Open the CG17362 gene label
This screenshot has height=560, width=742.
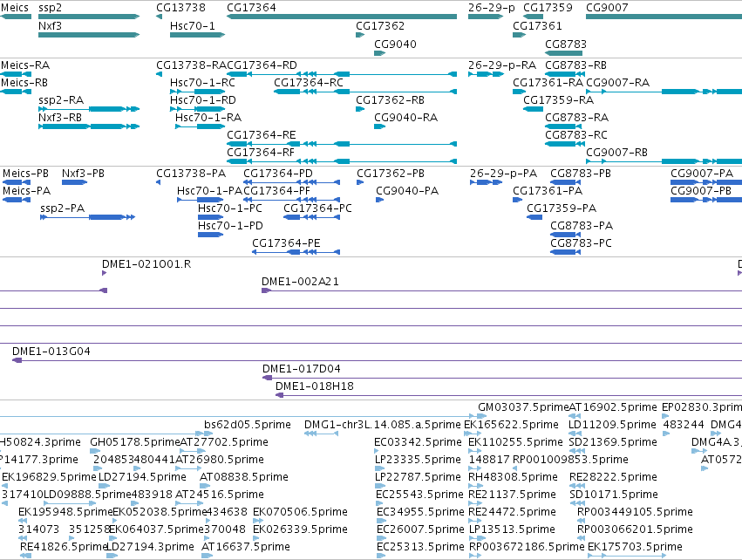(380, 25)
